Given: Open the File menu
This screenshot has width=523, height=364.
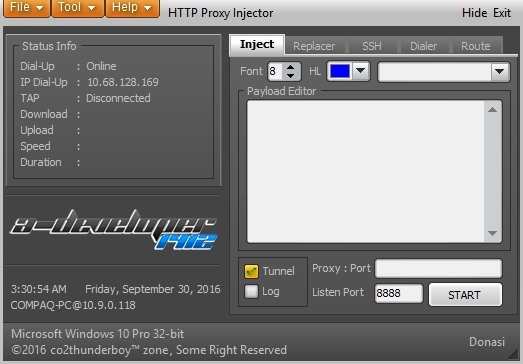Looking at the screenshot, I should [x=27, y=7].
